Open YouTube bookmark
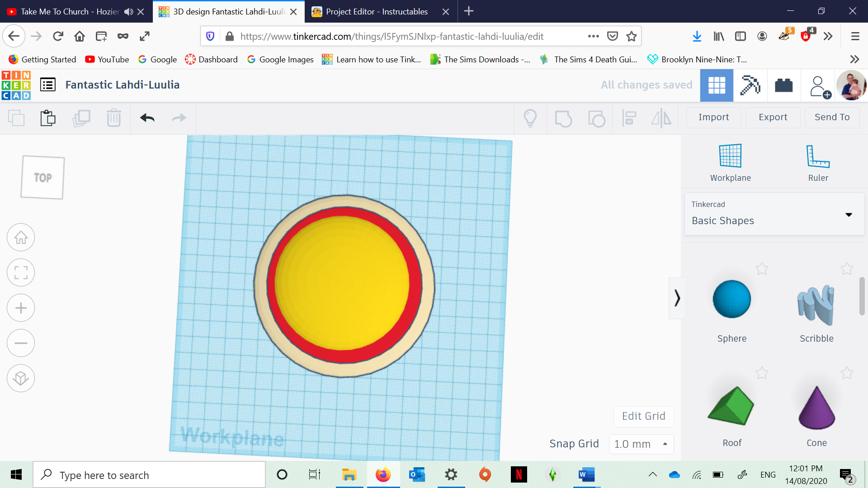The height and width of the screenshot is (488, 868). 107,59
